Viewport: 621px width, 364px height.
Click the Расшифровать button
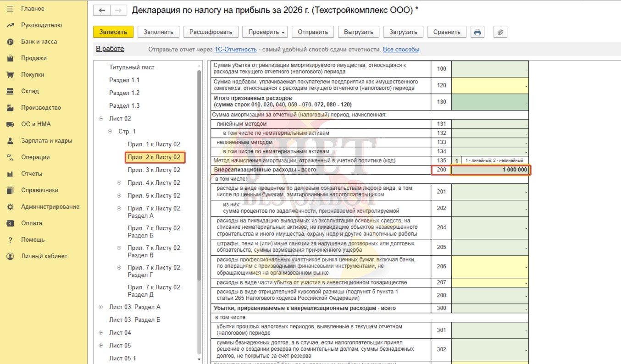[x=211, y=32]
